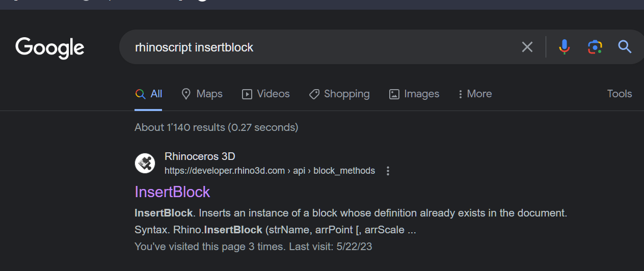
Task: Open Google Lens image search icon
Action: [x=595, y=47]
